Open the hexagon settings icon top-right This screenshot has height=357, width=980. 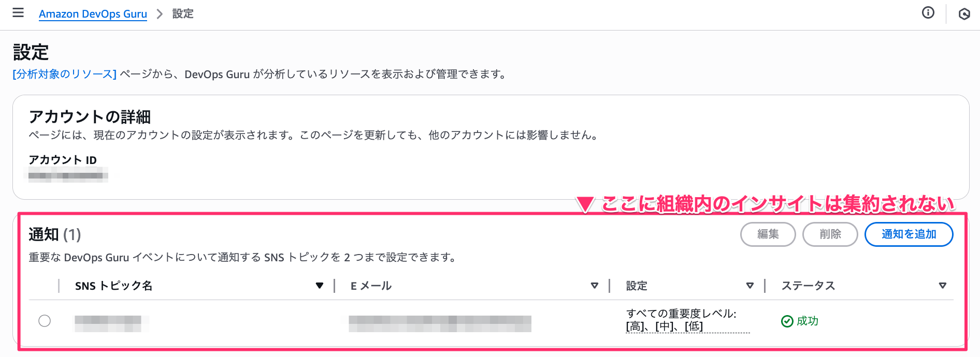[x=964, y=14]
